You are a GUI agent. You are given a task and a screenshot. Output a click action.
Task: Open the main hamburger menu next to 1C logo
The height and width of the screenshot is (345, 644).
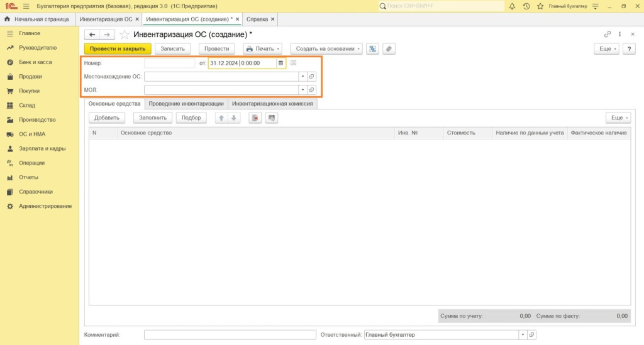tap(26, 6)
